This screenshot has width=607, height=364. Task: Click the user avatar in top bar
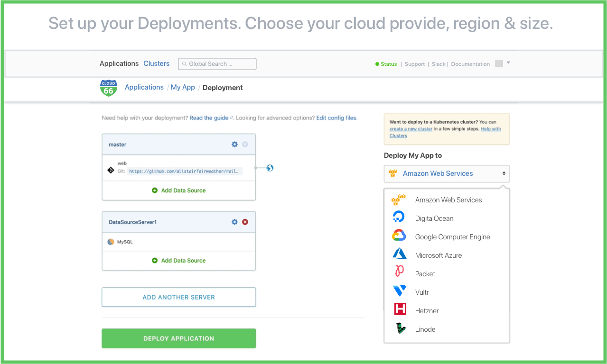[x=499, y=64]
